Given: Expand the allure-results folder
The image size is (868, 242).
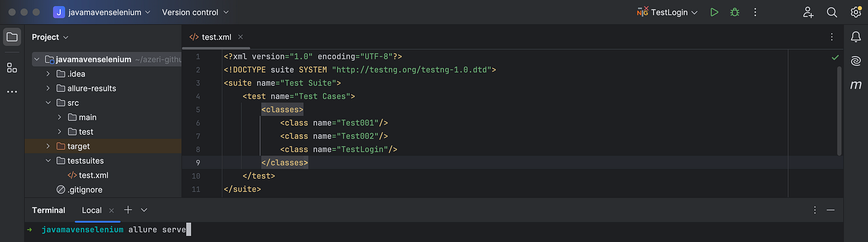Looking at the screenshot, I should pyautogui.click(x=48, y=88).
